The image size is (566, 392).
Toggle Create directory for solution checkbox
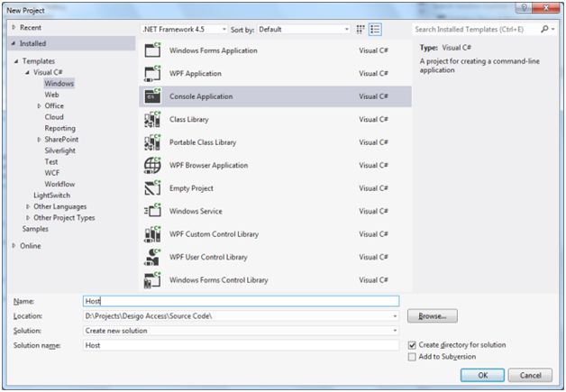pyautogui.click(x=412, y=345)
